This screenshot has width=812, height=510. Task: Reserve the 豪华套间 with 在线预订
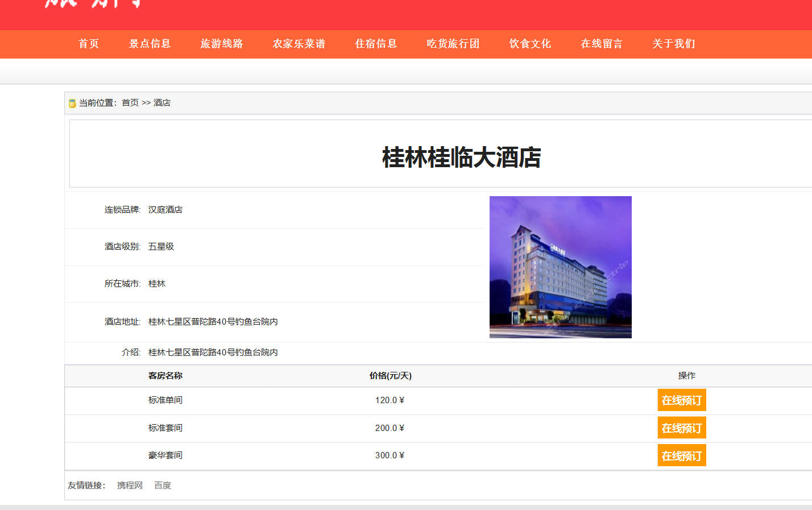pos(681,456)
